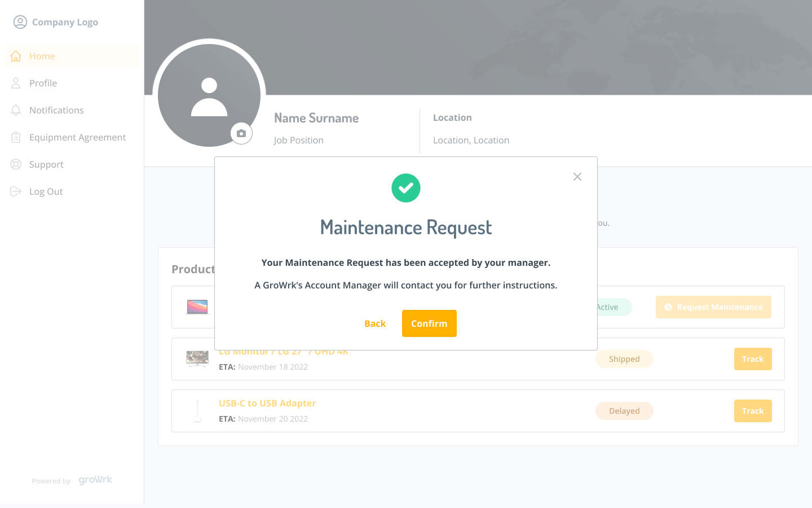This screenshot has height=508, width=812.
Task: Track the delayed USB-C adapter
Action: [x=753, y=410]
